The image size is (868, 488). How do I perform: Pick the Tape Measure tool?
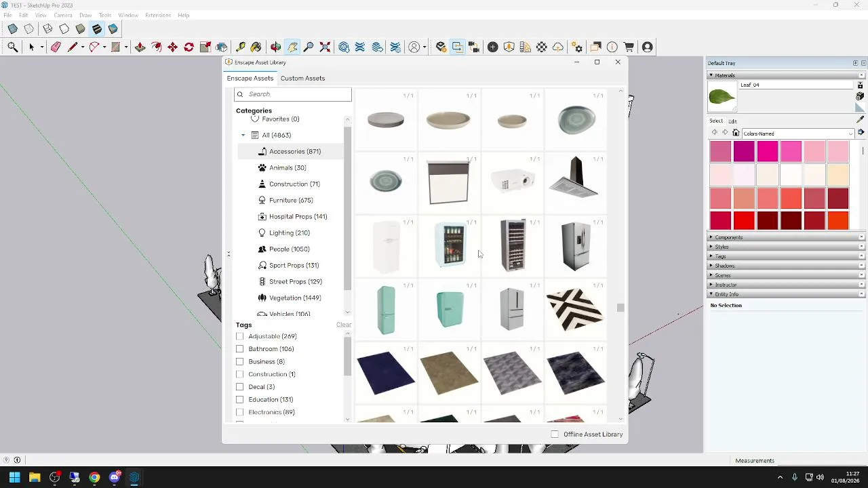pyautogui.click(x=241, y=47)
